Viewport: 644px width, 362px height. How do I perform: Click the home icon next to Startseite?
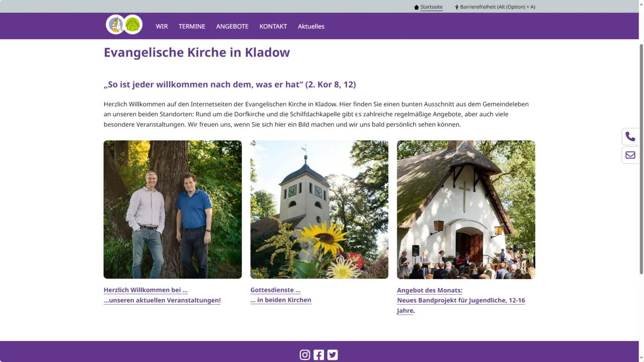(x=417, y=7)
